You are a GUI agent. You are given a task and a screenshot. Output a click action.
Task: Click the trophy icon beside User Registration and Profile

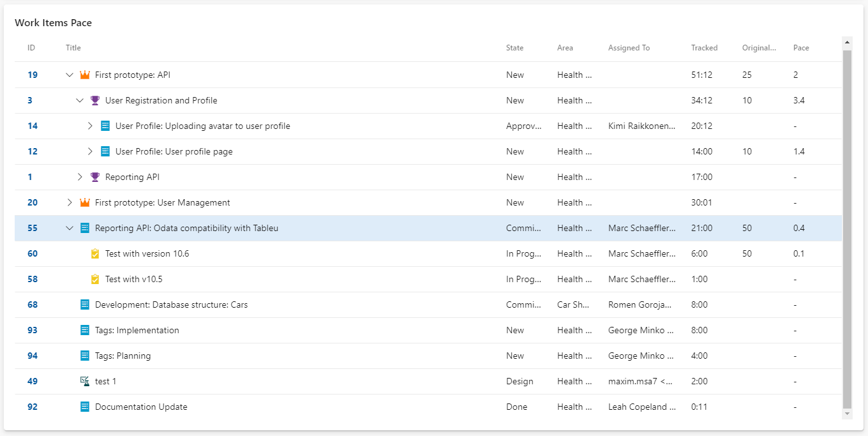tap(95, 100)
